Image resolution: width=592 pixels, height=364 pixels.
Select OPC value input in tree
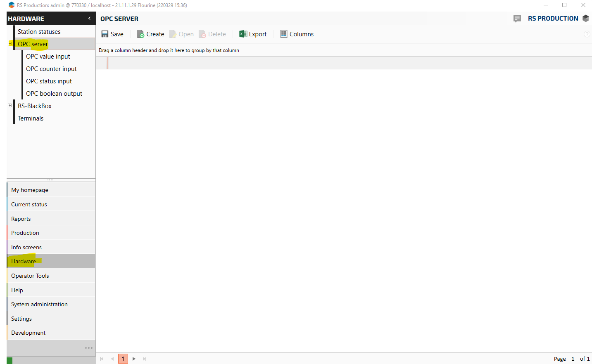click(x=48, y=57)
